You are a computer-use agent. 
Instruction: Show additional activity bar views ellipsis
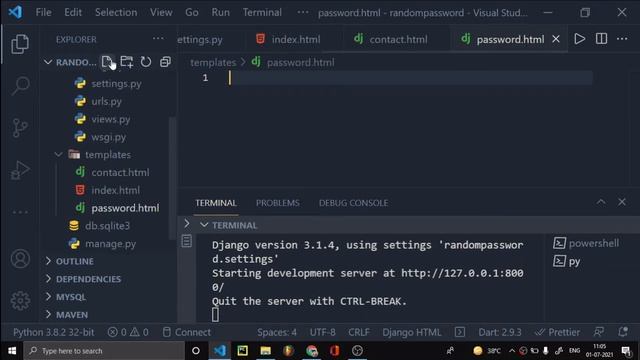[x=20, y=212]
